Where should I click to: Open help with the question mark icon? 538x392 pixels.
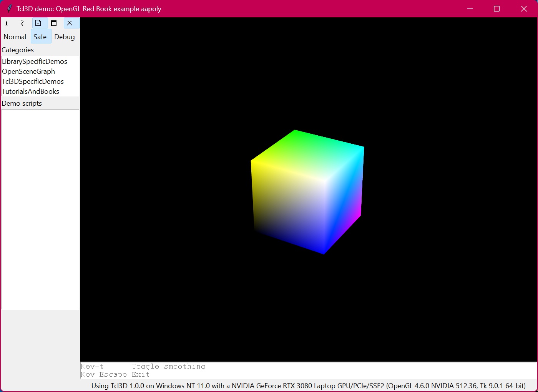tap(22, 23)
